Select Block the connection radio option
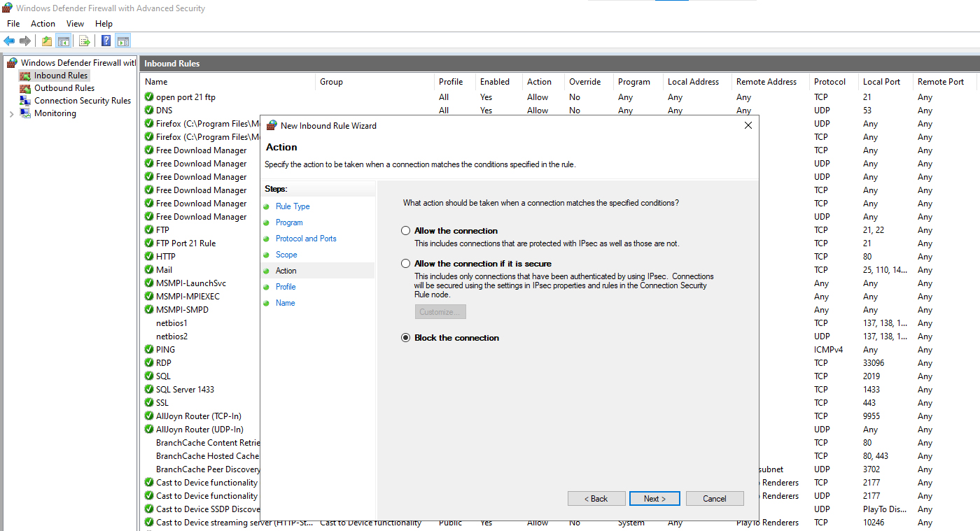This screenshot has height=531, width=980. click(x=405, y=338)
